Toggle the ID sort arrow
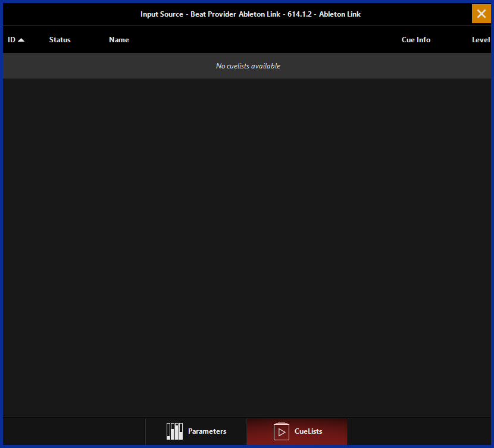This screenshot has width=494, height=448. [x=21, y=40]
